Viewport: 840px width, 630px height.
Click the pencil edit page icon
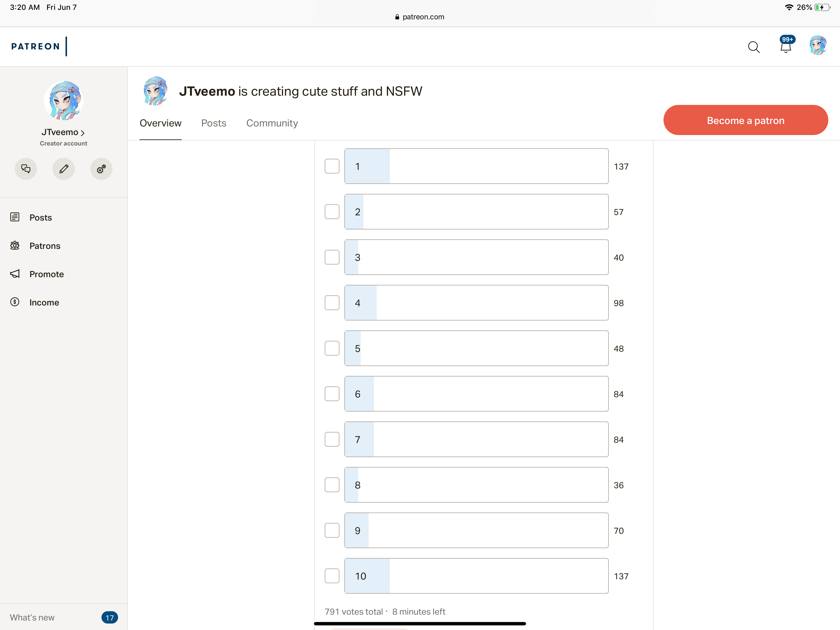(63, 169)
